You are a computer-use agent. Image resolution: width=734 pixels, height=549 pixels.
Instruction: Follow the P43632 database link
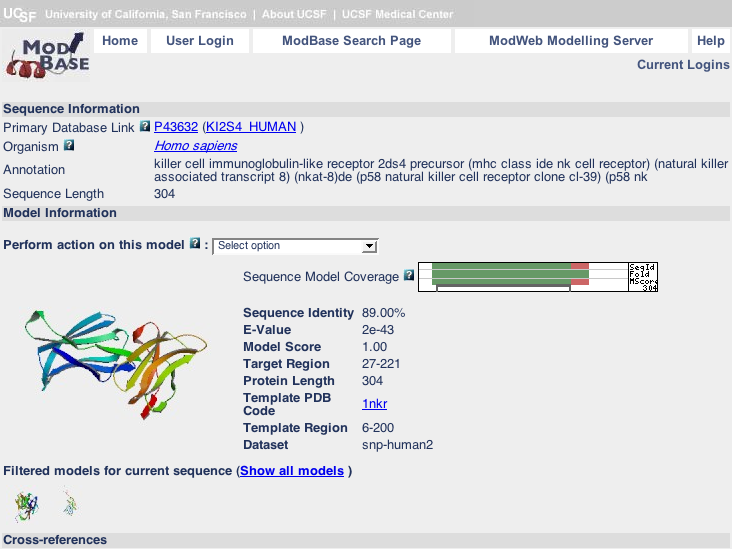tap(176, 127)
